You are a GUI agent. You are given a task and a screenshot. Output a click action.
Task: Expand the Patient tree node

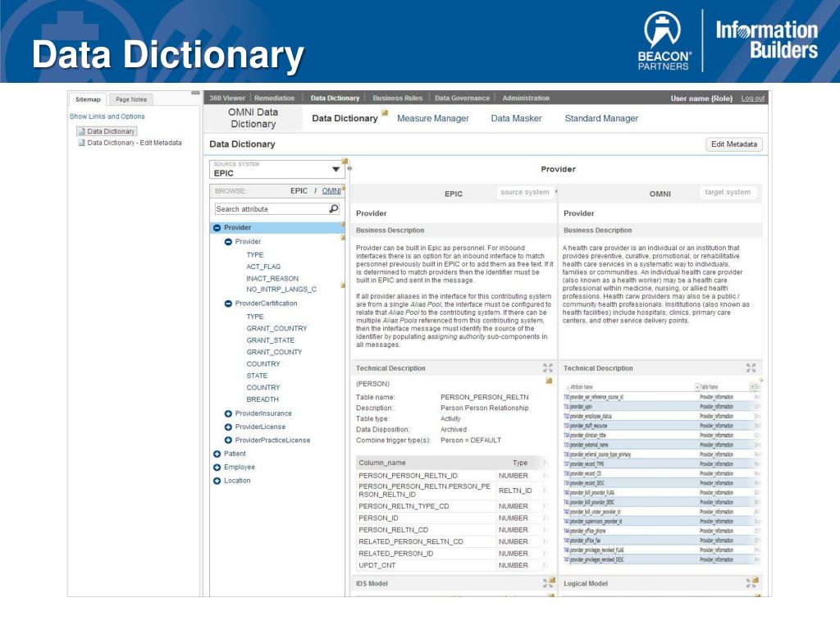tap(217, 454)
